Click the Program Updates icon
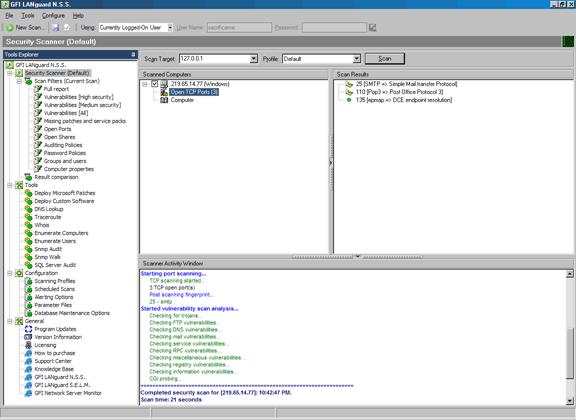The image size is (576, 420). pos(28,329)
